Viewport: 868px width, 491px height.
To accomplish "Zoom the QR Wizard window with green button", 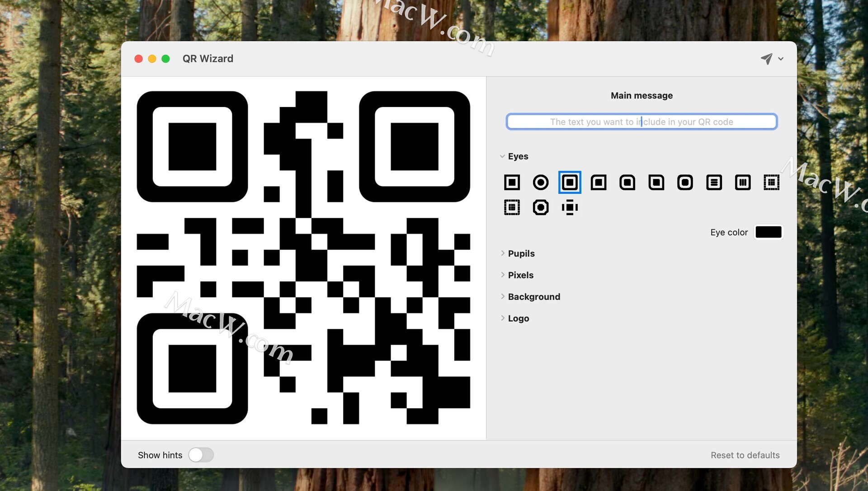I will 165,59.
